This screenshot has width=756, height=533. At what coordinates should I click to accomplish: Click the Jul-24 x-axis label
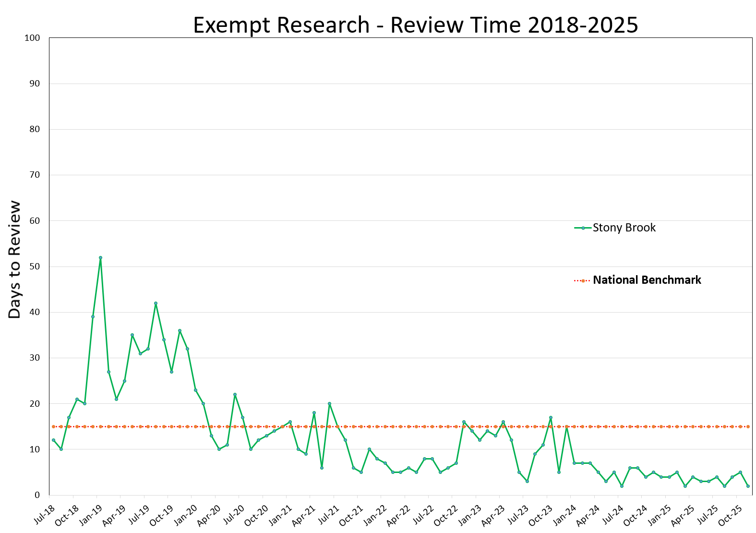pos(612,514)
